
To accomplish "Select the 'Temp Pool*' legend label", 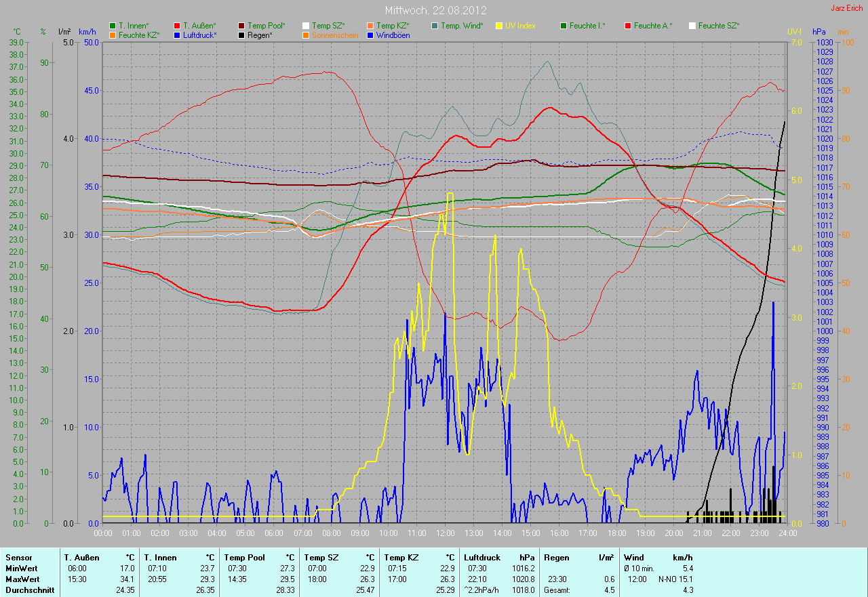I will coord(267,26).
